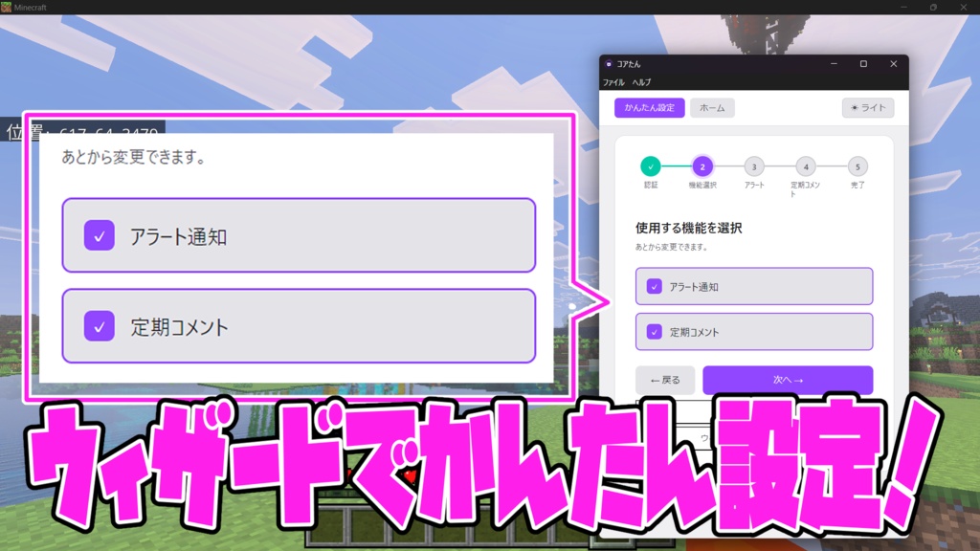Viewport: 980px width, 551px height.
Task: Click the 完了 step label
Action: coord(857,186)
